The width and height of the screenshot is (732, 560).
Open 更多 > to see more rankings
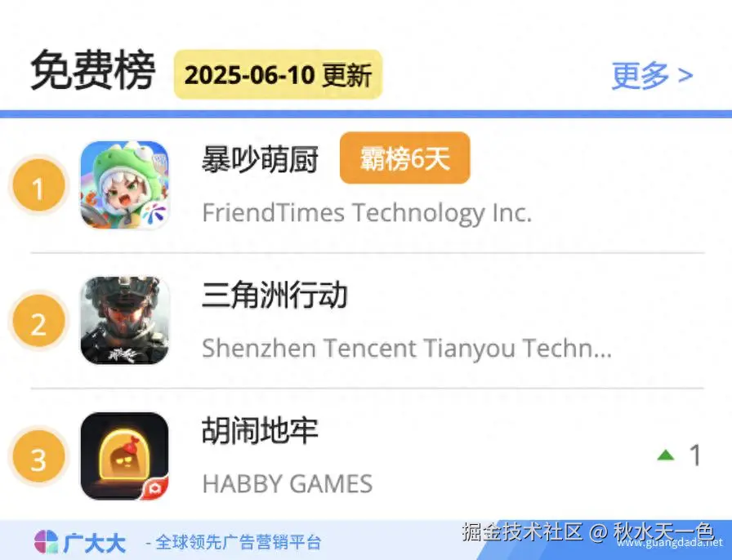(x=652, y=74)
